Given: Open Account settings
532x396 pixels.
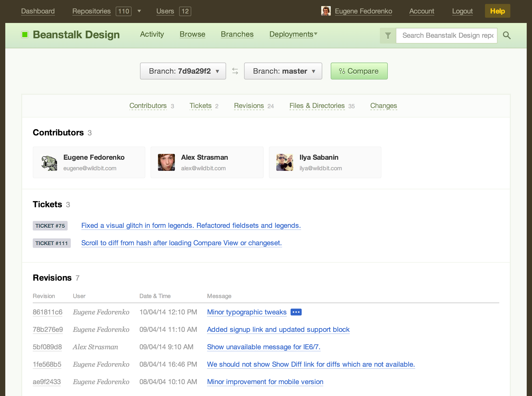Looking at the screenshot, I should [422, 11].
